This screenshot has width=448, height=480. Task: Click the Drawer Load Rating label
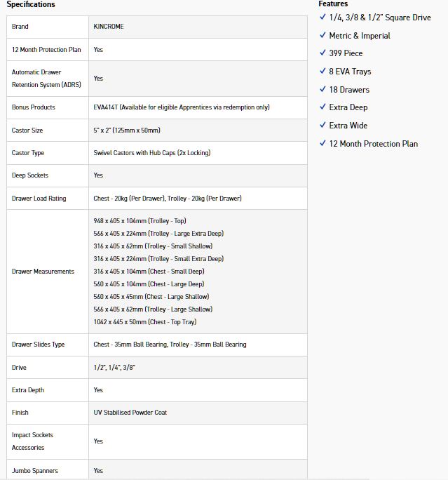(x=39, y=199)
